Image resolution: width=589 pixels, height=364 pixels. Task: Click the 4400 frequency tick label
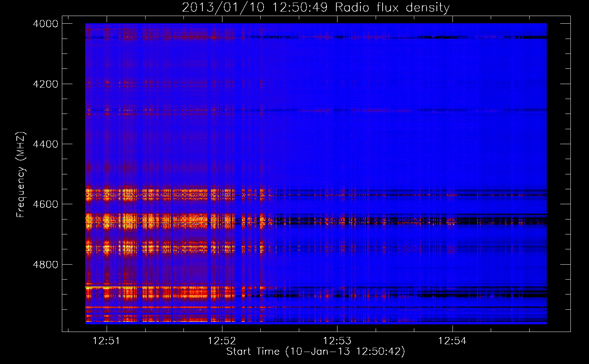tap(46, 144)
